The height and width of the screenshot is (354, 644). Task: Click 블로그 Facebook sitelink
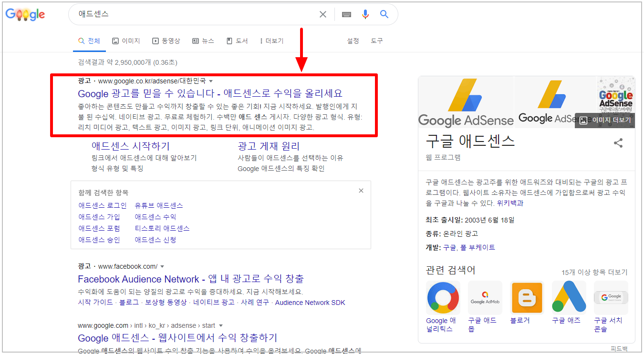(x=129, y=303)
